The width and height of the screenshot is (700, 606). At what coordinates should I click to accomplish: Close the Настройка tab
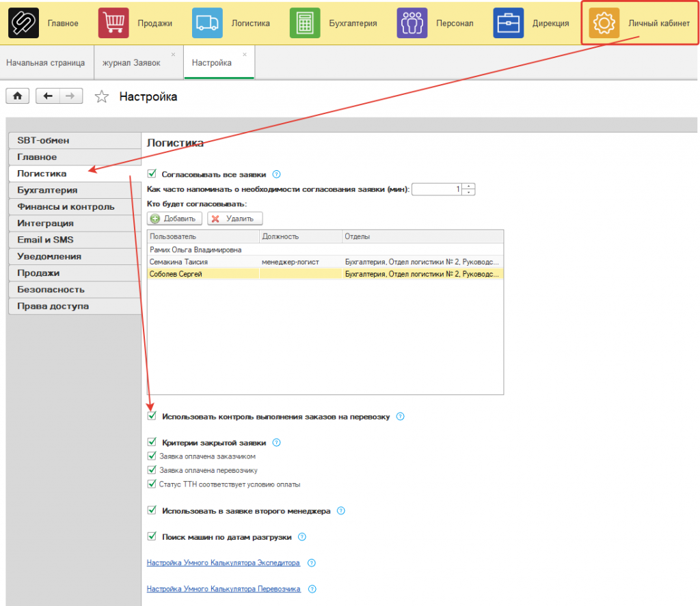click(245, 55)
